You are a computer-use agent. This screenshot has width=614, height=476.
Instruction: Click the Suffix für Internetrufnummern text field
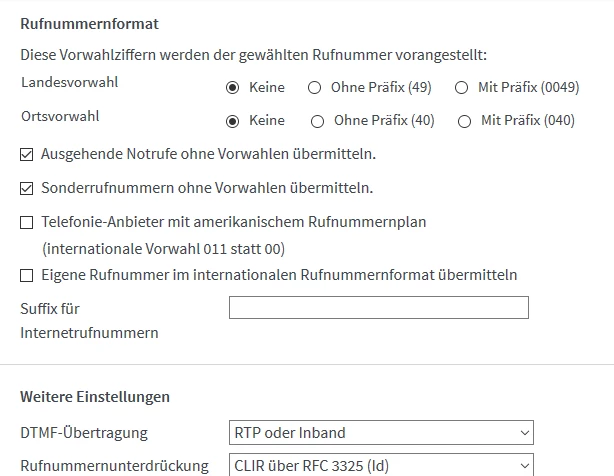coord(378,308)
